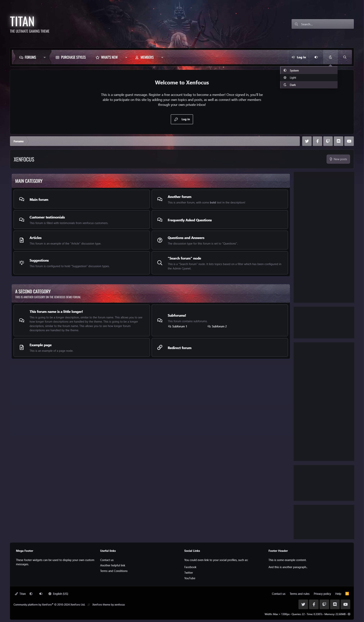Click the orange RSS feed icon
The image size is (364, 622).
point(347,594)
